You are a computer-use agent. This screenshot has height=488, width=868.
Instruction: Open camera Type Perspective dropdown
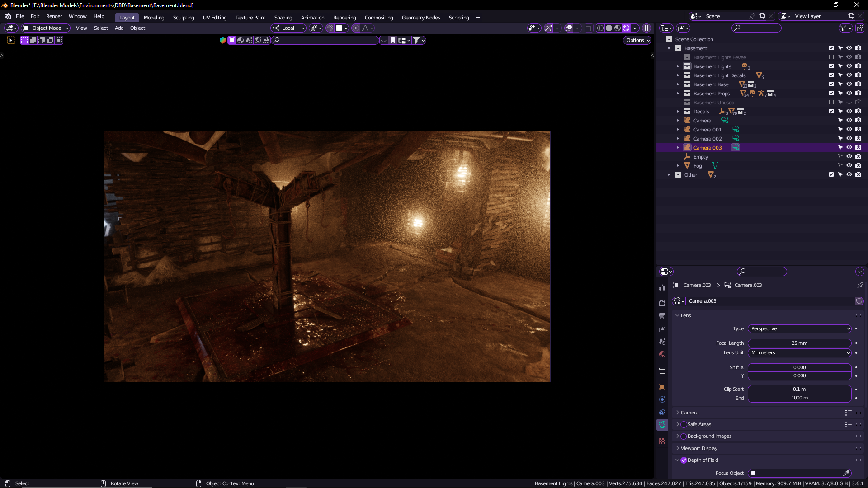coord(799,328)
